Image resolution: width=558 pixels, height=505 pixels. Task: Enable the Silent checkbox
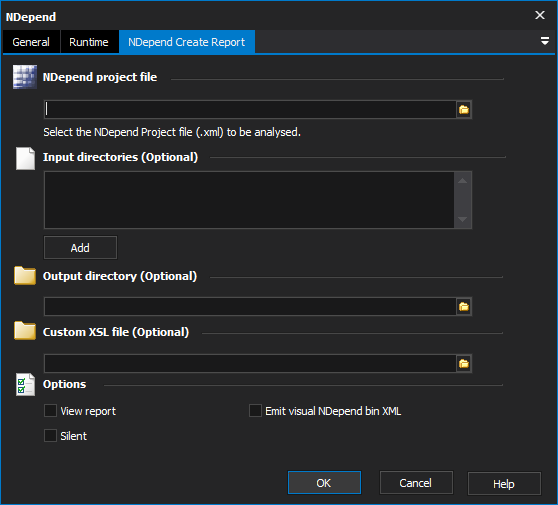point(50,436)
